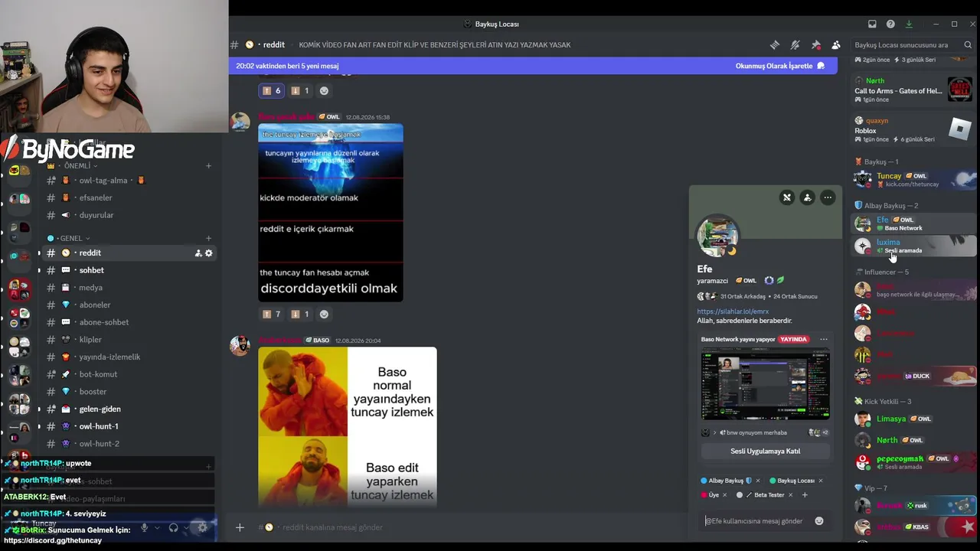Open the Threads icon in channel header
Screen dimensions: 980x551
coord(775,45)
